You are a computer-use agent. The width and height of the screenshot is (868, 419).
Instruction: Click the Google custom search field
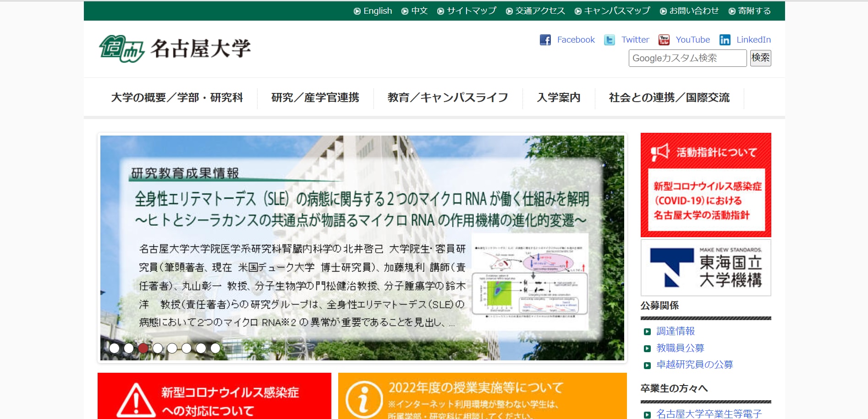[687, 58]
